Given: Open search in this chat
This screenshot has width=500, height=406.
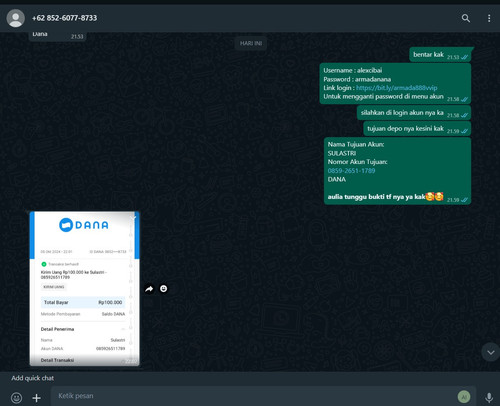Looking at the screenshot, I should tap(466, 18).
